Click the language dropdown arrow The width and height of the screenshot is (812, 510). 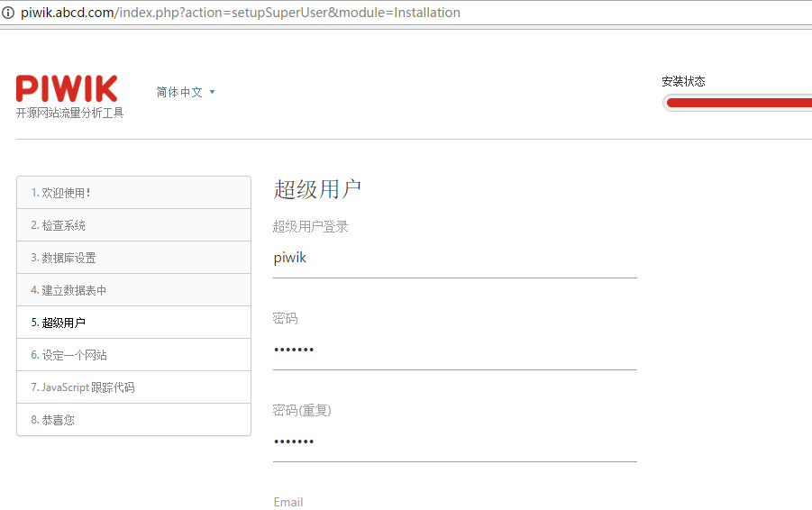click(212, 92)
